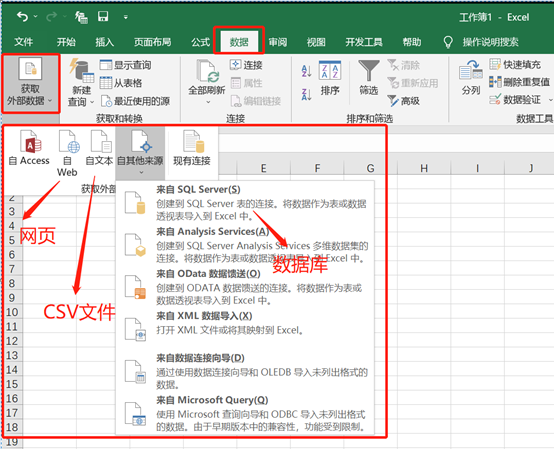This screenshot has width=554, height=449.
Task: Select the 数据 ribbon tab
Action: [239, 42]
